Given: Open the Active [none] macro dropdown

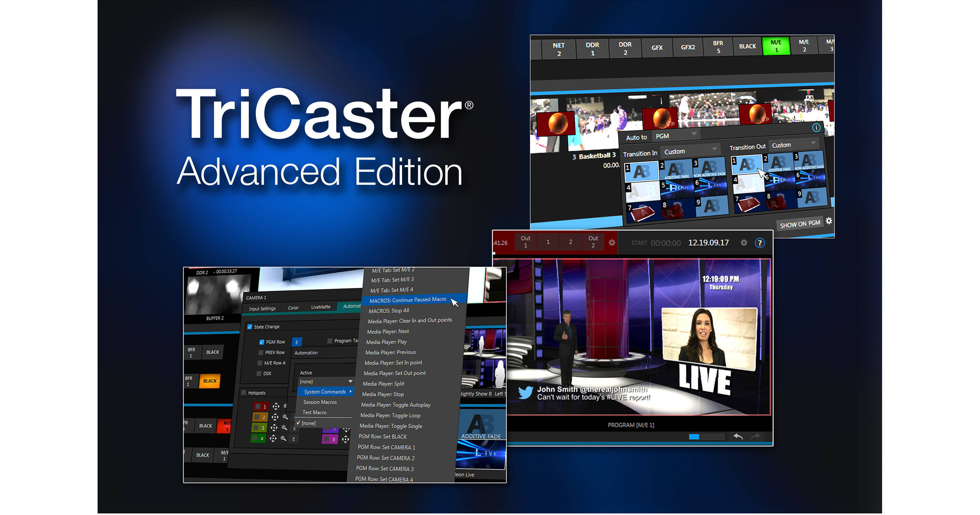Looking at the screenshot, I should [326, 382].
